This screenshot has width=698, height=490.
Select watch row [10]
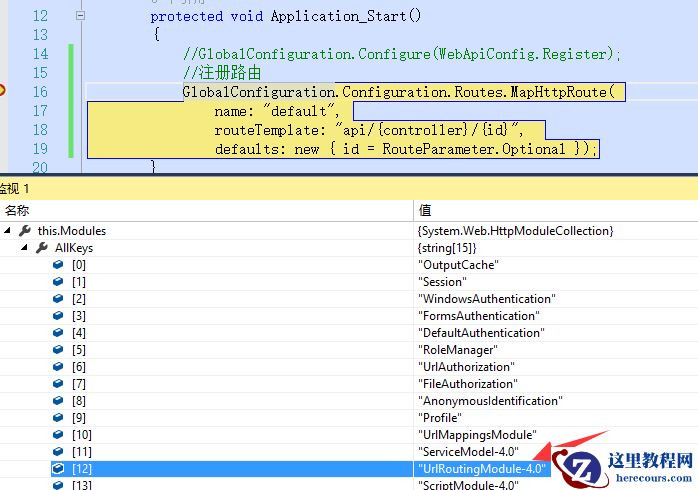[x=349, y=434]
